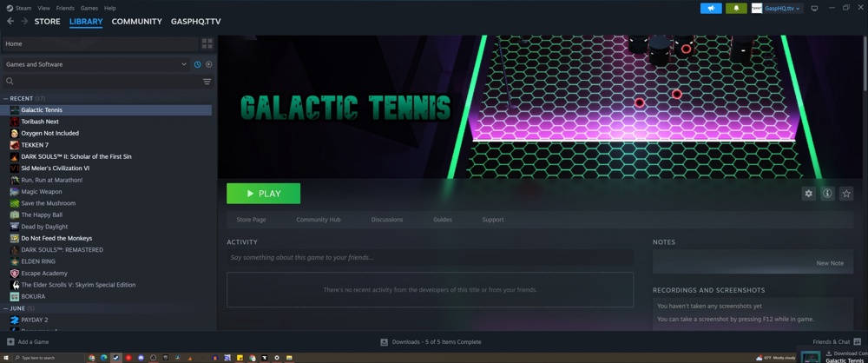This screenshot has width=868, height=363.
Task: Click TEKKEN 7 game icon
Action: [15, 145]
